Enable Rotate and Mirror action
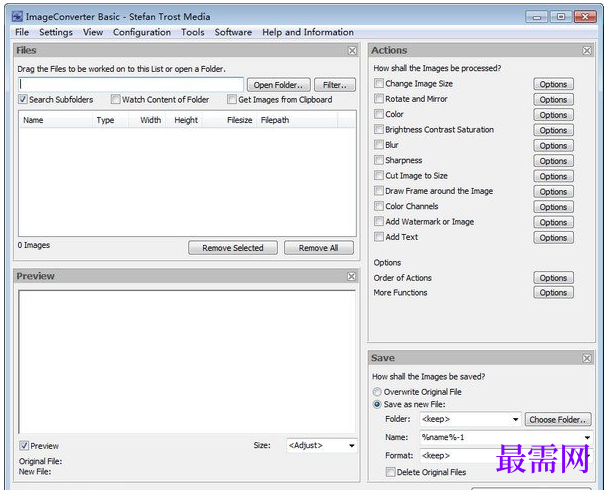The width and height of the screenshot is (608, 490). 379,98
